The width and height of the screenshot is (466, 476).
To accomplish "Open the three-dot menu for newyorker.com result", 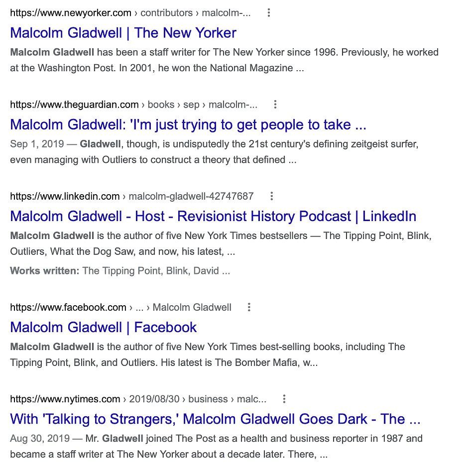I will click(269, 13).
